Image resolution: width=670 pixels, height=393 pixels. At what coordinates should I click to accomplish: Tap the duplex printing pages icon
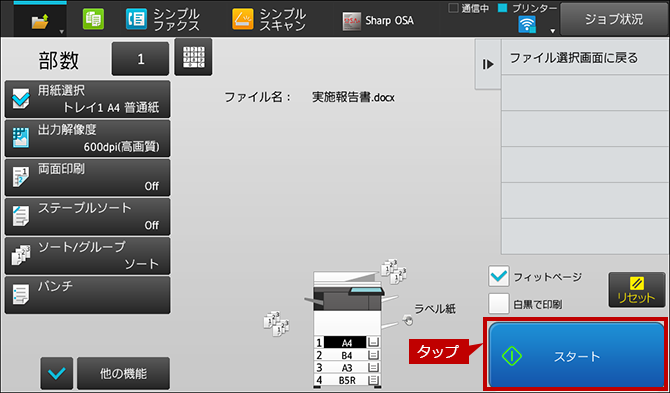coord(21,177)
